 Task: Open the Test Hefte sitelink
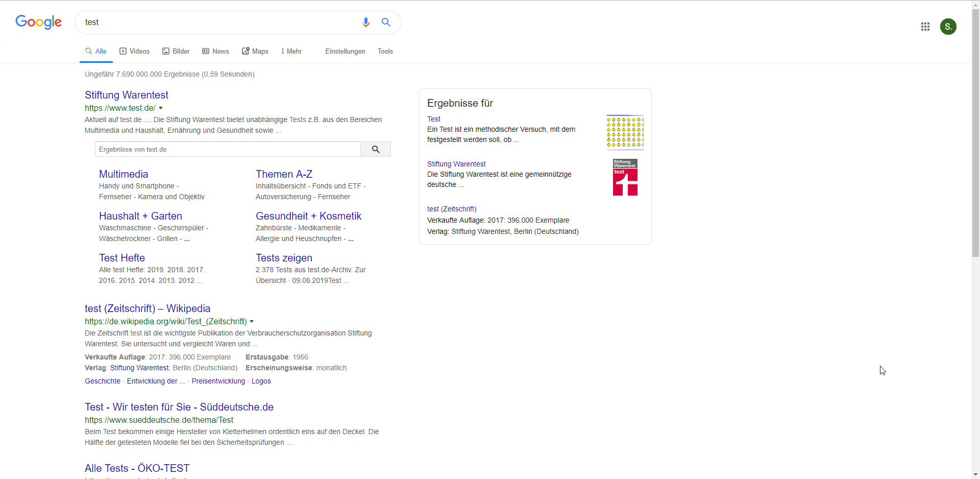[x=122, y=258]
